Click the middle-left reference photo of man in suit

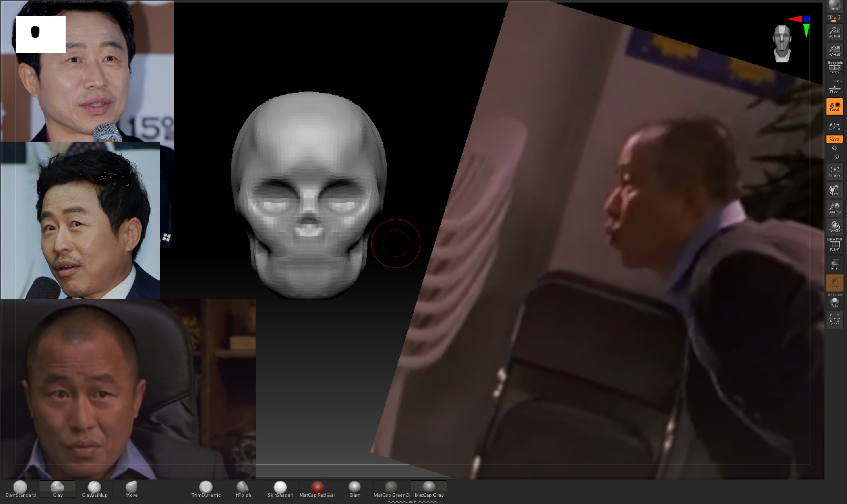[x=80, y=220]
